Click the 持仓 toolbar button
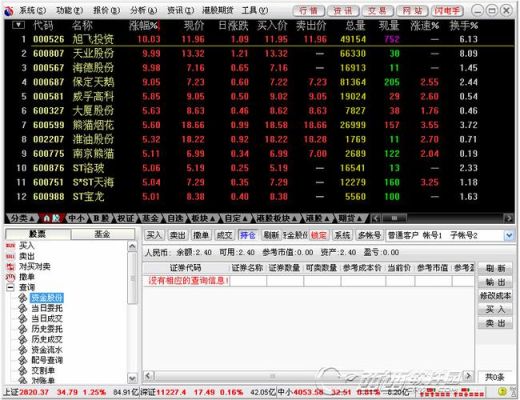This screenshot has width=520, height=400. 248,235
